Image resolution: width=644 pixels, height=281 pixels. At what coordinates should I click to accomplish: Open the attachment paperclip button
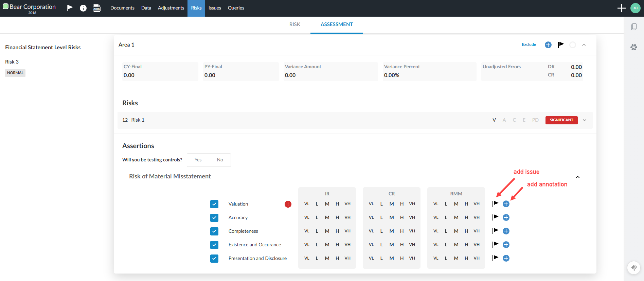point(633,267)
